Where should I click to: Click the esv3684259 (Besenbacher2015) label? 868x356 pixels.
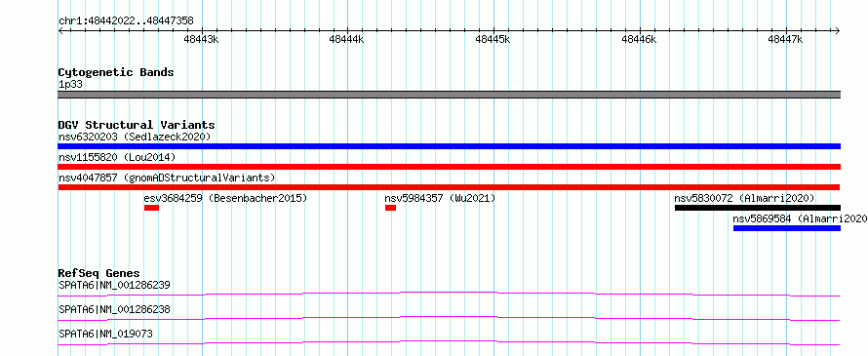point(225,198)
